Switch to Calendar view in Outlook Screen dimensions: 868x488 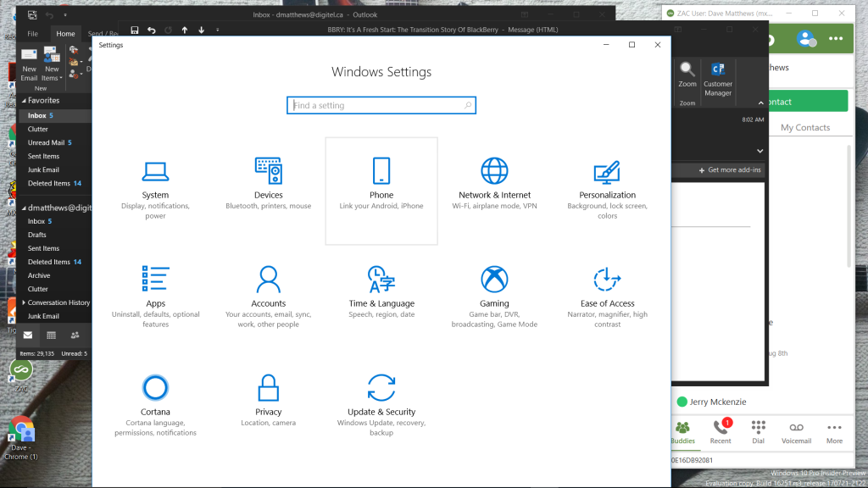52,335
